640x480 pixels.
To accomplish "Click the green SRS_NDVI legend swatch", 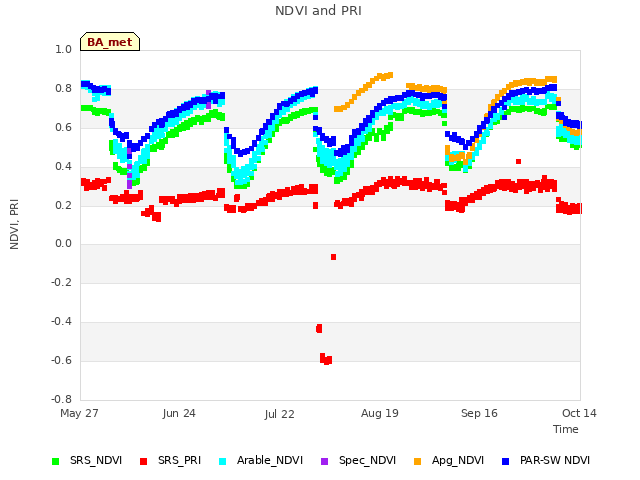I will pos(56,461).
